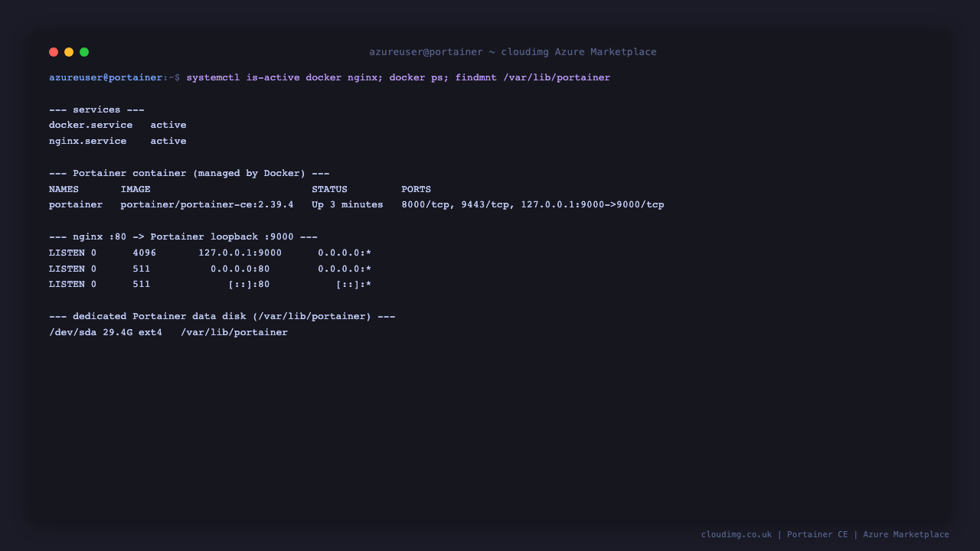Click the active status beside nginx.service
The width and height of the screenshot is (980, 551).
(168, 142)
